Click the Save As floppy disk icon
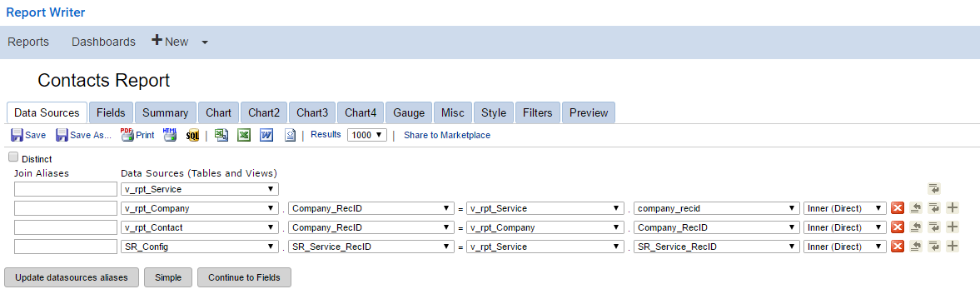980x304 pixels. [62, 135]
